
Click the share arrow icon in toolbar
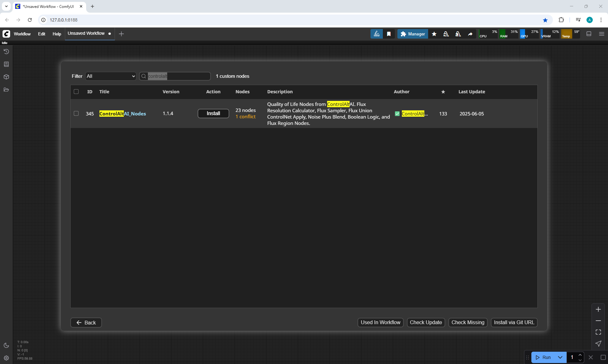[x=470, y=34]
